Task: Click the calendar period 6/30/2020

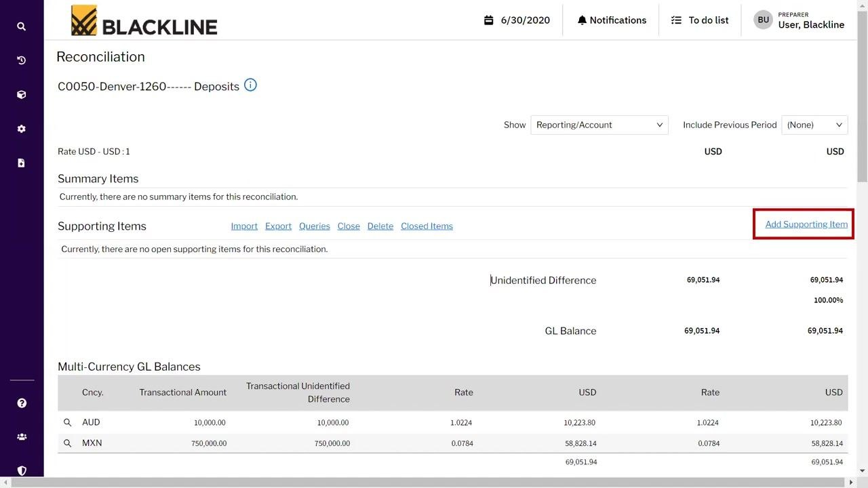Action: pyautogui.click(x=517, y=20)
